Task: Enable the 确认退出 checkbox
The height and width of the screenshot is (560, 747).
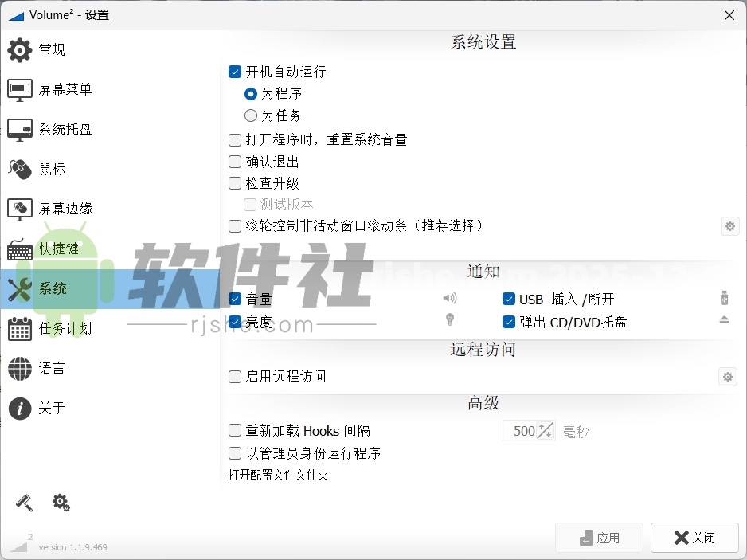Action: tap(235, 162)
